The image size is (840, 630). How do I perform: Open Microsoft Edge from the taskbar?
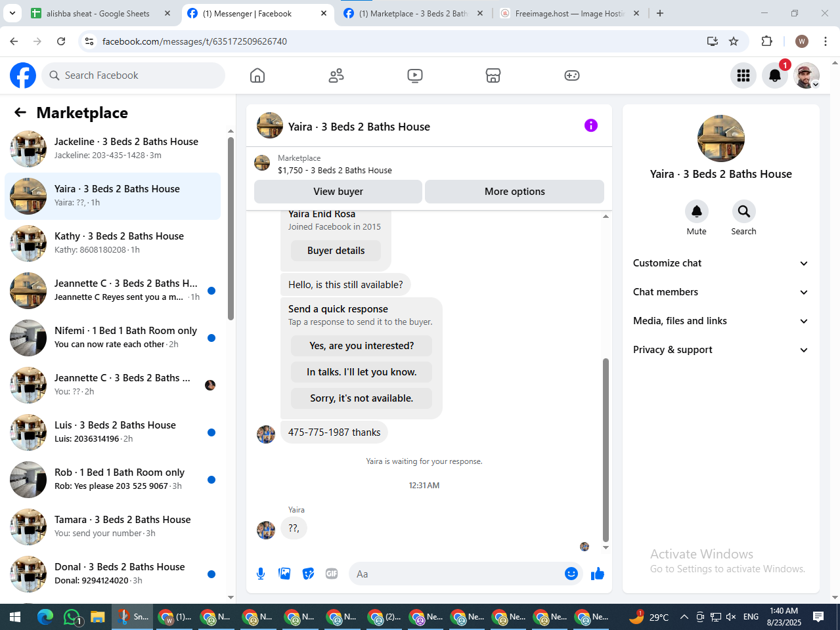[x=45, y=617]
